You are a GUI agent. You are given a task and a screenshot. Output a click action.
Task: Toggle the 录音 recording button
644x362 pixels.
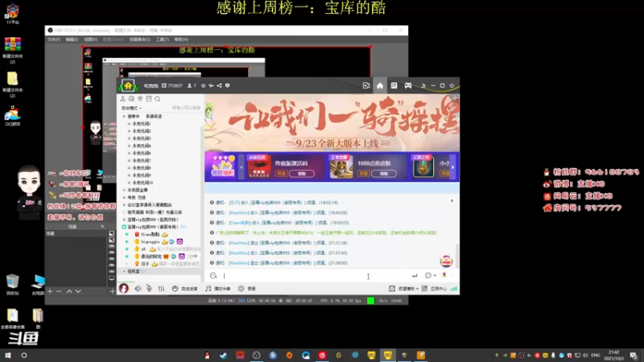pyautogui.click(x=247, y=289)
